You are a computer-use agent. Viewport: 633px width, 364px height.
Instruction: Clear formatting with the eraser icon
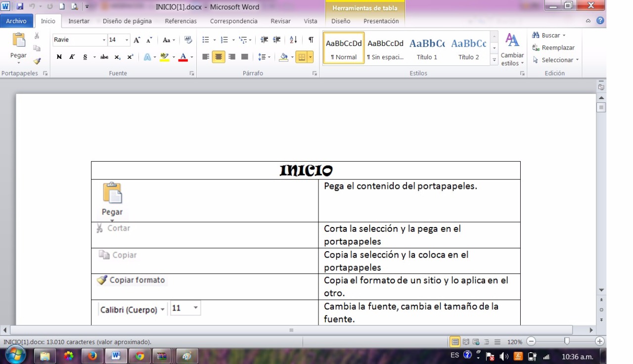(188, 40)
